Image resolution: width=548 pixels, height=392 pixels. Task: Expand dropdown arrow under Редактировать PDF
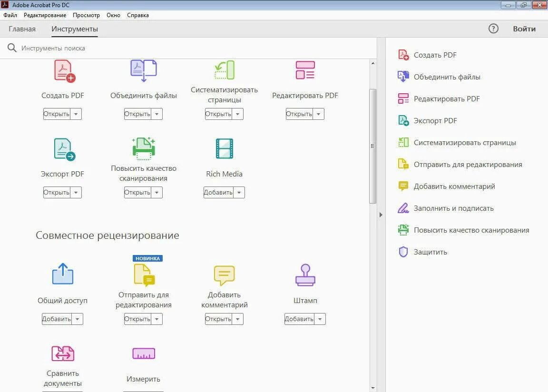coord(318,114)
